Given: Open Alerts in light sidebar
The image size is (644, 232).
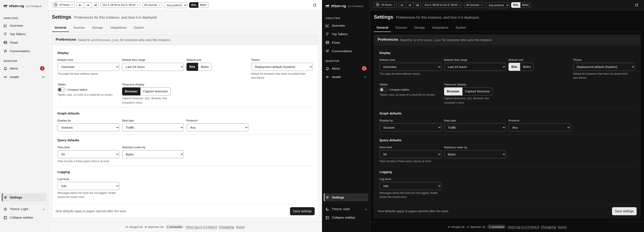Looking at the screenshot, I should click(24, 69).
